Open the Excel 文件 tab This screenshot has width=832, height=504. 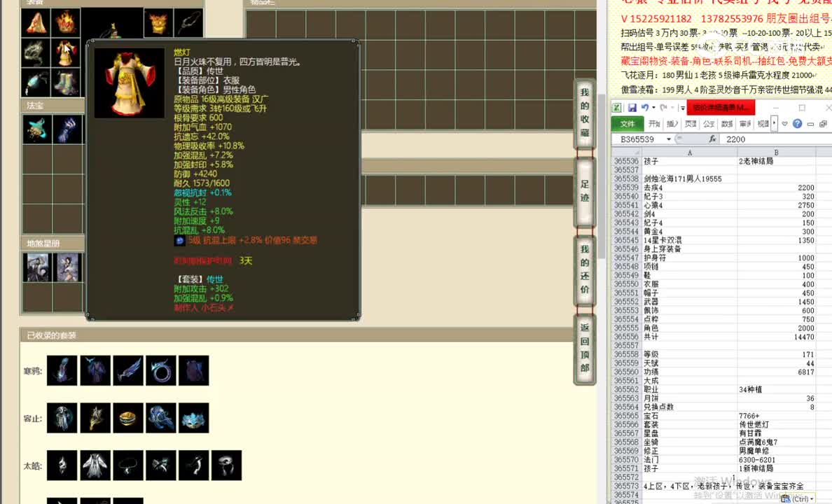click(628, 124)
